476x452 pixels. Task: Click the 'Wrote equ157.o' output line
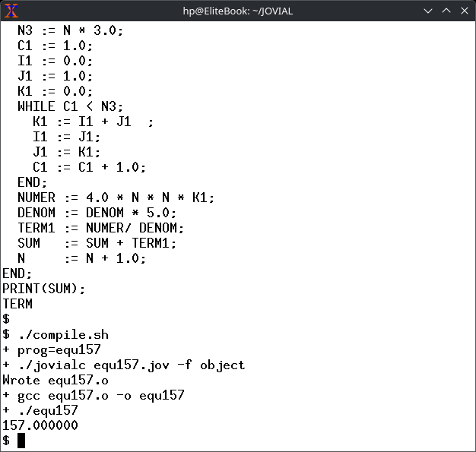click(x=56, y=380)
